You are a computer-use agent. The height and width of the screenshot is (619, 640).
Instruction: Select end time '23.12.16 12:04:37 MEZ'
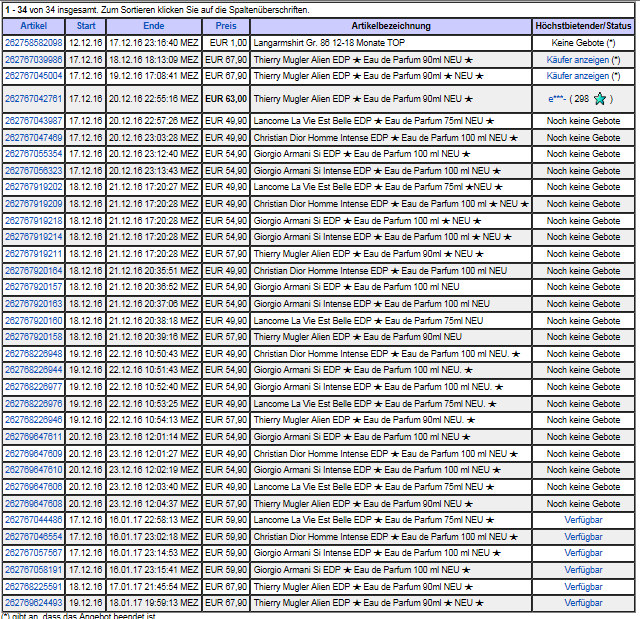click(153, 504)
